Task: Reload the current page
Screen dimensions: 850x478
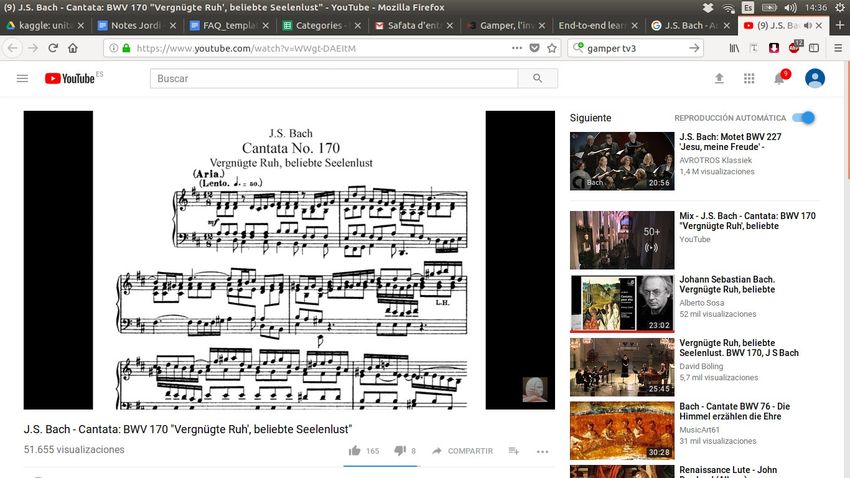Action: [53, 48]
